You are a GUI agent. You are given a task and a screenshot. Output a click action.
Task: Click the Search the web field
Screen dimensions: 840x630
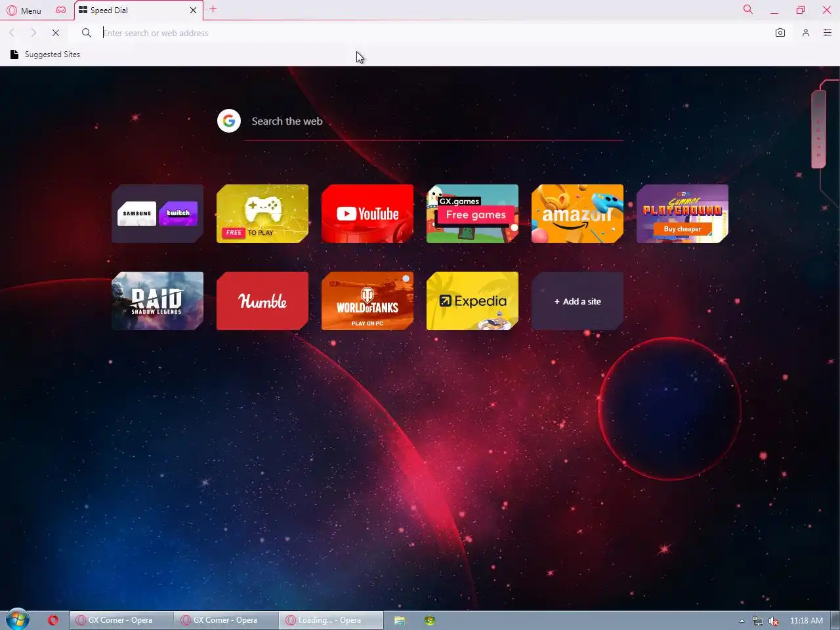tap(433, 121)
